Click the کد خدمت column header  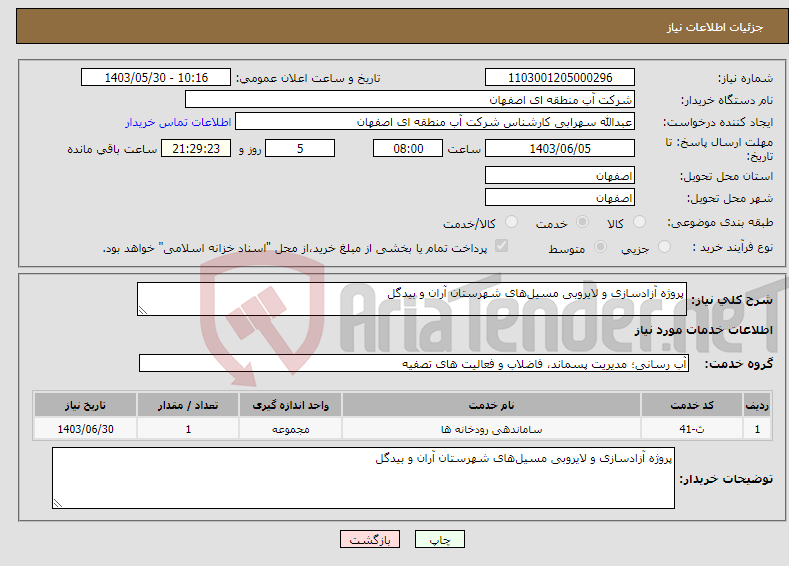click(692, 405)
